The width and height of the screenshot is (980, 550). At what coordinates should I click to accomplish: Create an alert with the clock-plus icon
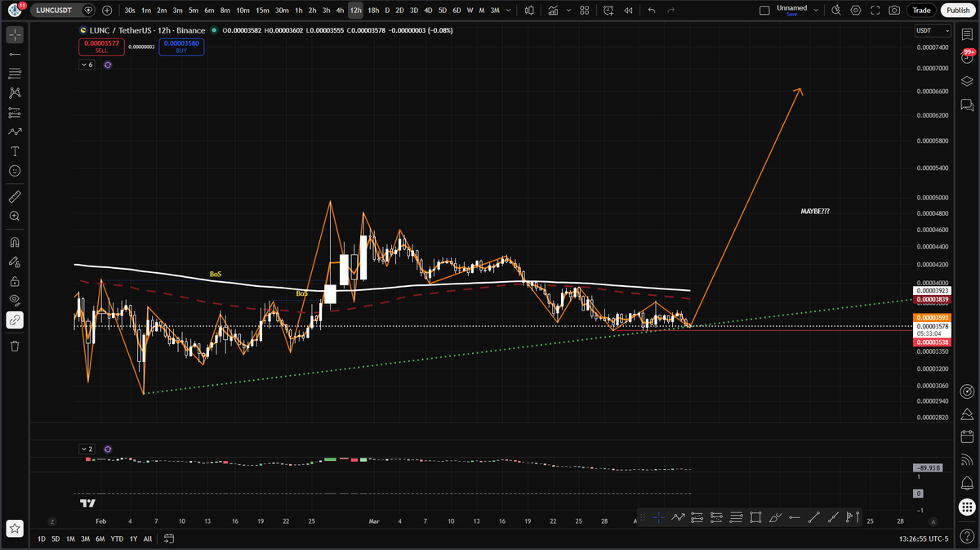609,11
